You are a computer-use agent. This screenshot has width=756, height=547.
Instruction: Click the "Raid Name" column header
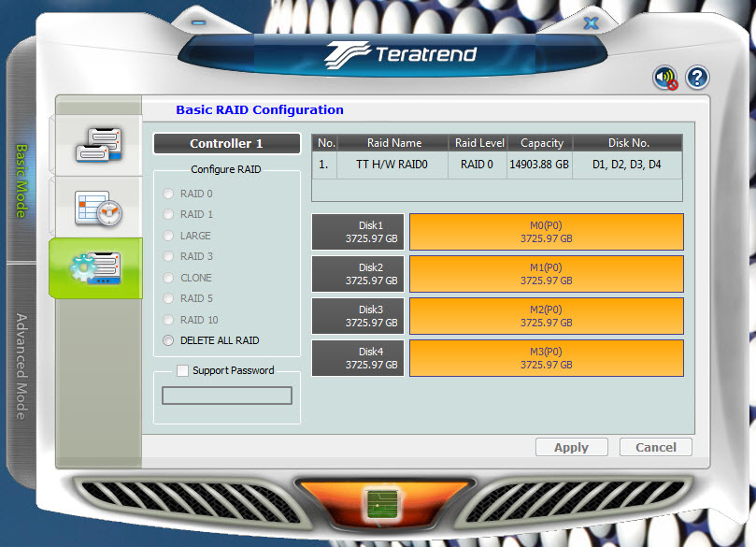click(x=394, y=143)
